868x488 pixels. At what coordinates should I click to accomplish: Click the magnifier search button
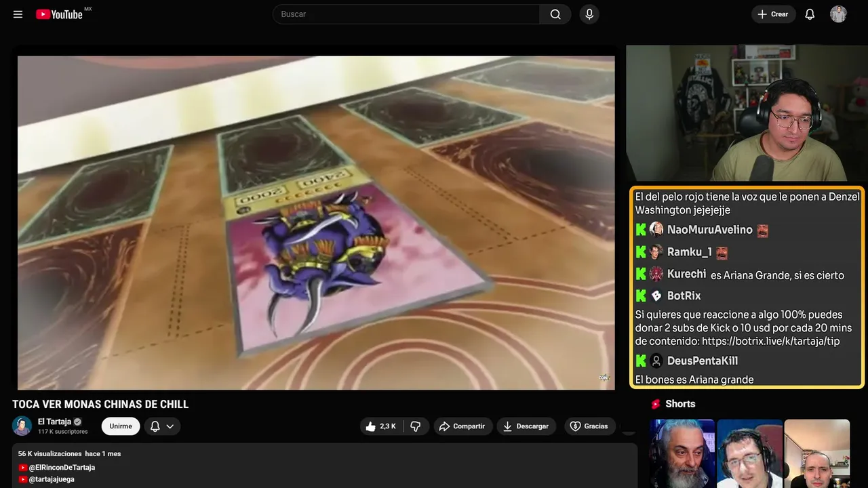click(x=555, y=14)
